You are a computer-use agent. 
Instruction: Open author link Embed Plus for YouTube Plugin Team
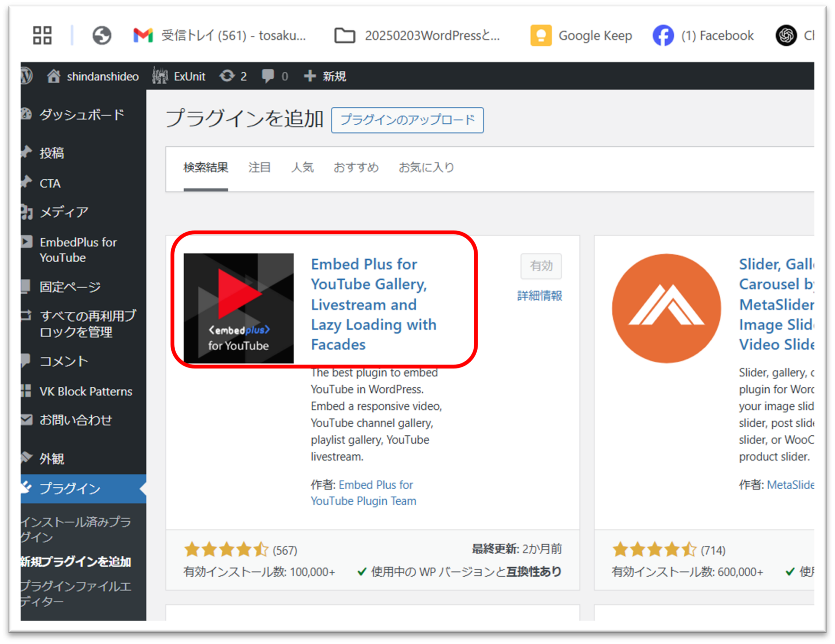click(x=363, y=493)
